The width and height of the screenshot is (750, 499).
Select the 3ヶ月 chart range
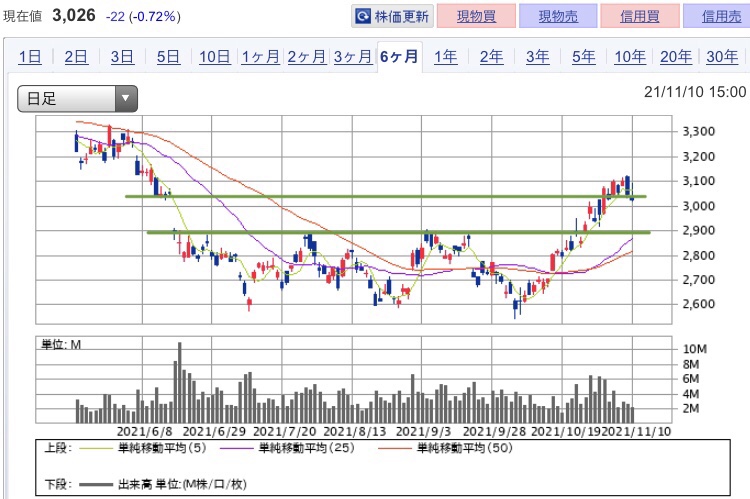tap(353, 56)
